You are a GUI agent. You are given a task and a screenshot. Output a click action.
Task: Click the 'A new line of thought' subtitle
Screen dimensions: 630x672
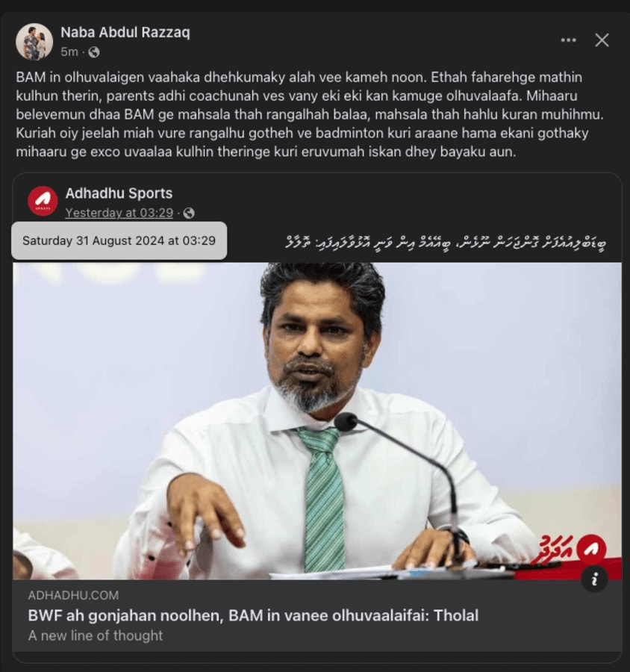95,635
